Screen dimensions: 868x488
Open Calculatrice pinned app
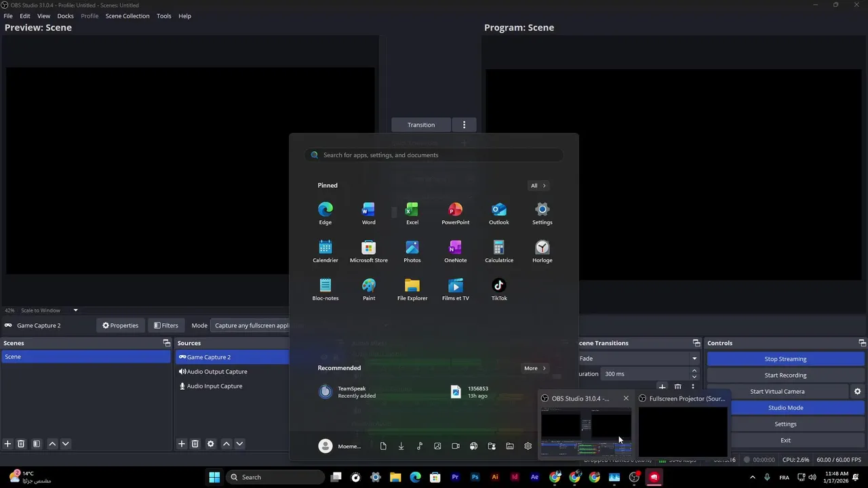pos(499,251)
